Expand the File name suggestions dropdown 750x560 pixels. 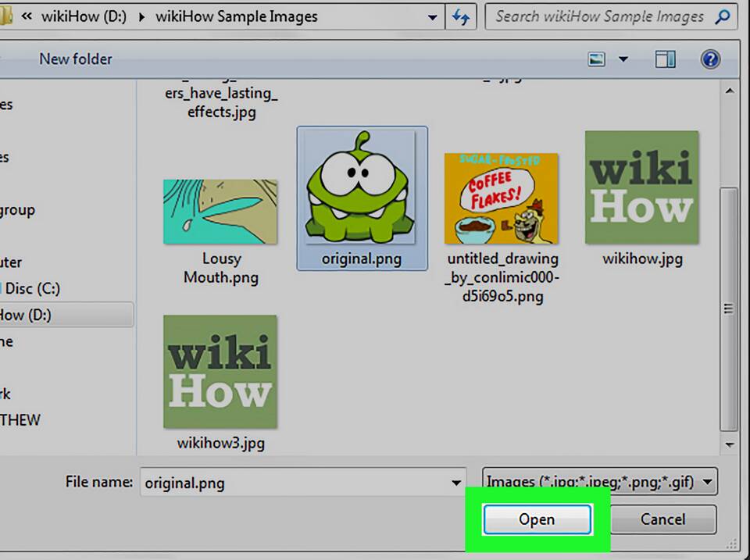456,483
